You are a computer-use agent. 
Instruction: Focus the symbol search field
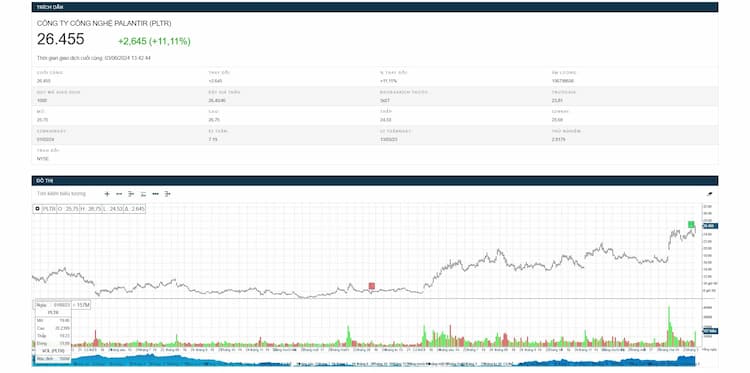[62, 194]
